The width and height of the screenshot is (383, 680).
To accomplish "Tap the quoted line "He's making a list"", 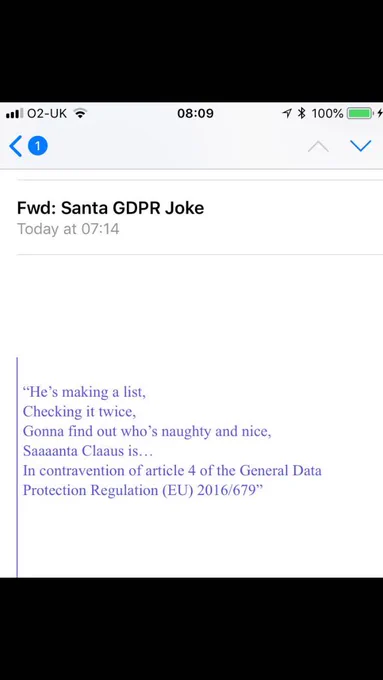I will pyautogui.click(x=84, y=392).
